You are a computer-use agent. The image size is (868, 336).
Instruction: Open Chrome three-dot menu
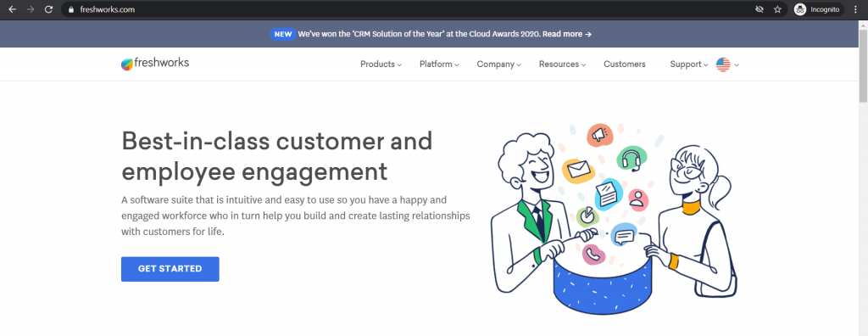pos(855,9)
